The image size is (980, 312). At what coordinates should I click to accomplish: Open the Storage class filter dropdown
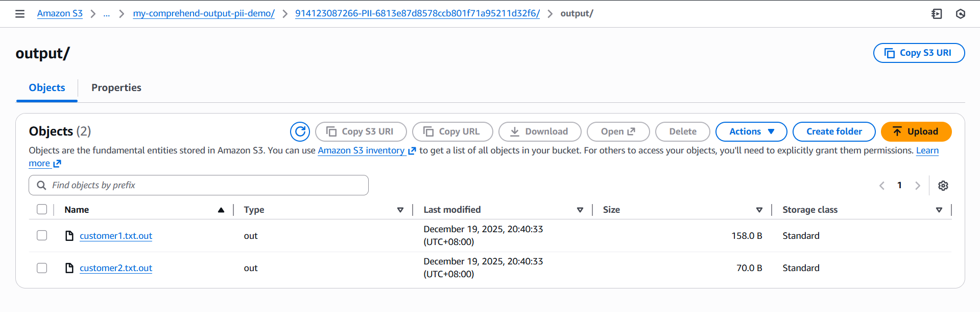[x=939, y=210]
